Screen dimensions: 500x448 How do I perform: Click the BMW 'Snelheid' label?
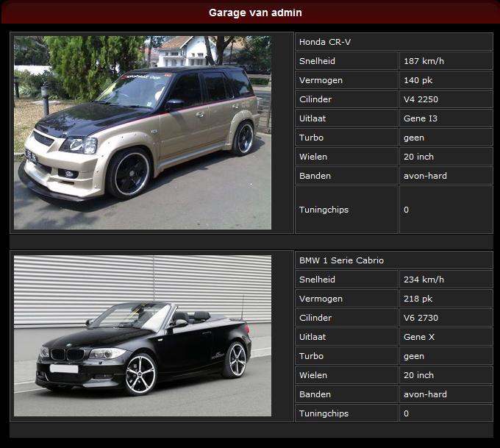(317, 280)
